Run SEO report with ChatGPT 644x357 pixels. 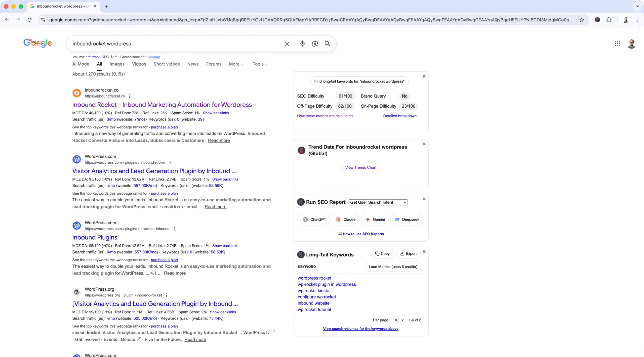314,219
